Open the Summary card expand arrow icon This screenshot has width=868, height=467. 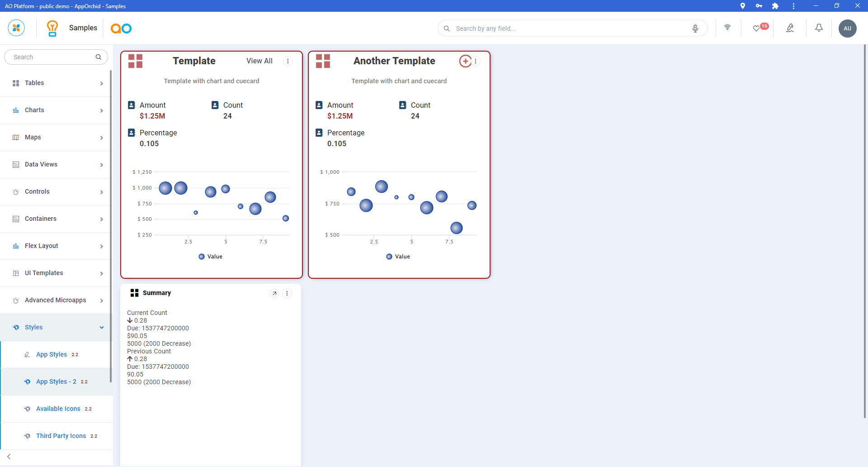(x=274, y=293)
